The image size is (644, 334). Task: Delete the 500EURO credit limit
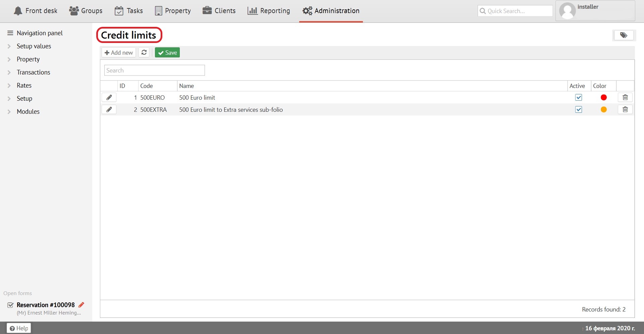click(625, 97)
